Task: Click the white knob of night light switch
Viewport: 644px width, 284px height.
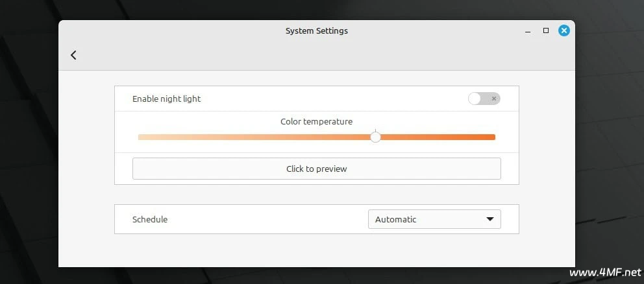Action: [x=475, y=99]
